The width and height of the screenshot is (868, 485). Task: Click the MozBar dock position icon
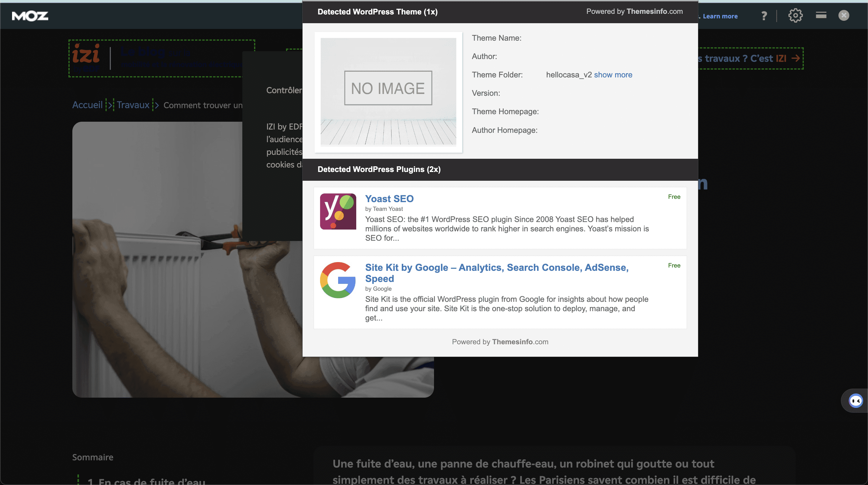[821, 15]
